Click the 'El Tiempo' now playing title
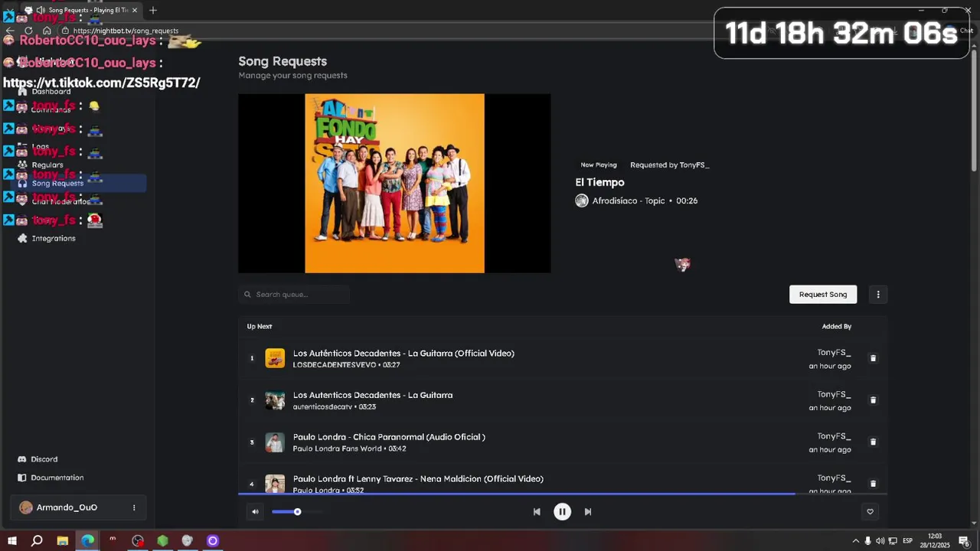Image resolution: width=980 pixels, height=551 pixels. point(599,182)
